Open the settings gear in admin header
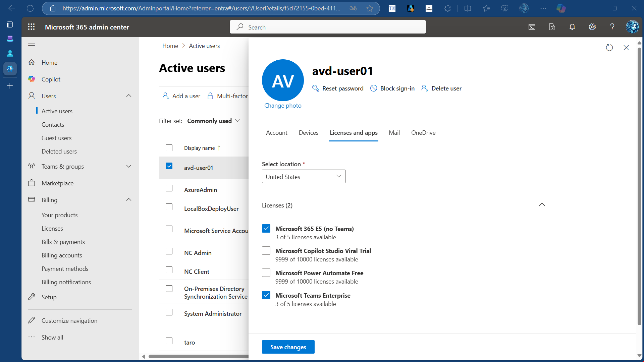Viewport: 644px width, 362px height. click(592, 27)
